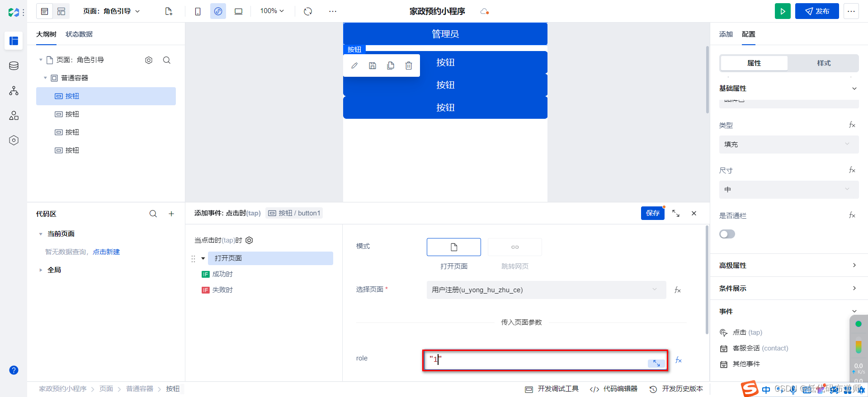Open the 类型 填充 dropdown
Image resolution: width=868 pixels, height=397 pixels.
[789, 145]
